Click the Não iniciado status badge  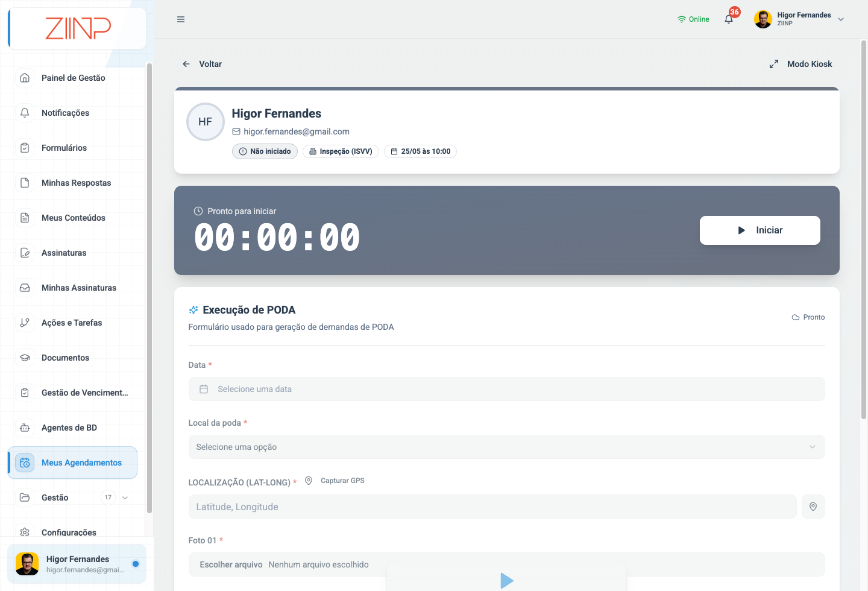pos(265,151)
